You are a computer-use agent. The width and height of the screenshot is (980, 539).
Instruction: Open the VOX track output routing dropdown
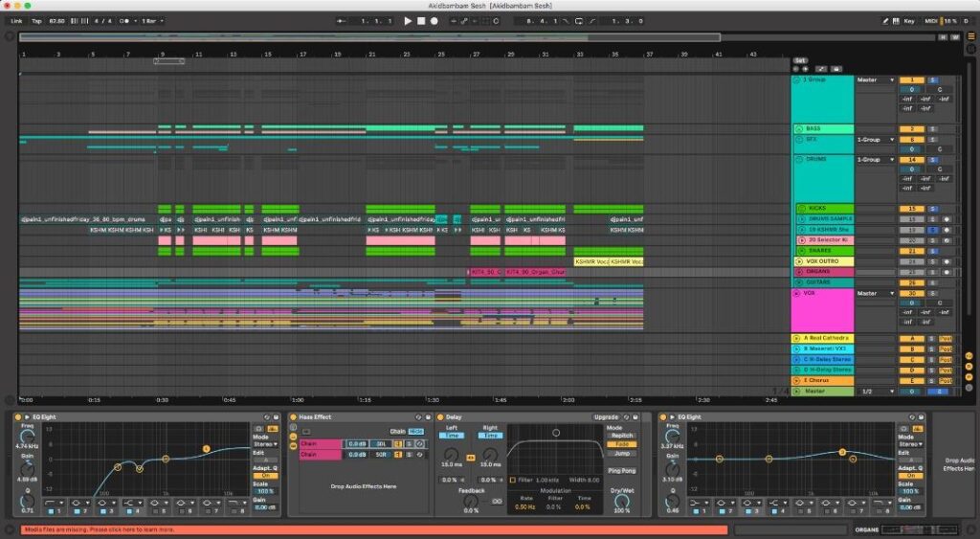[x=875, y=294]
